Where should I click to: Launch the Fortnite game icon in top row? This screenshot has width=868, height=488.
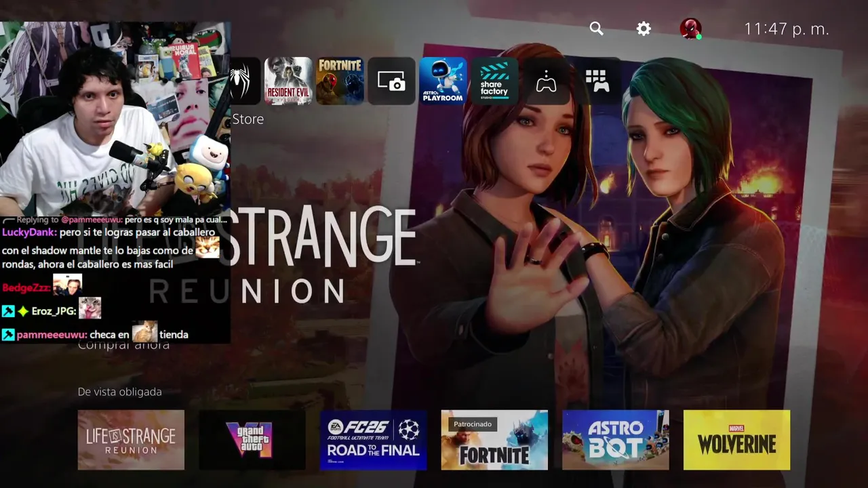coord(340,81)
